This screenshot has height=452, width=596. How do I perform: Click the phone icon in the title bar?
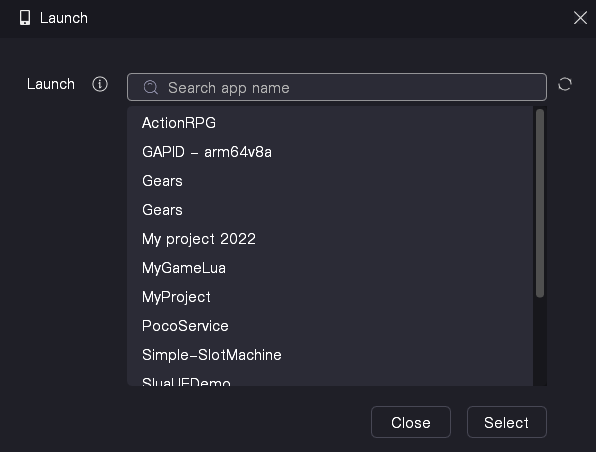[x=25, y=18]
